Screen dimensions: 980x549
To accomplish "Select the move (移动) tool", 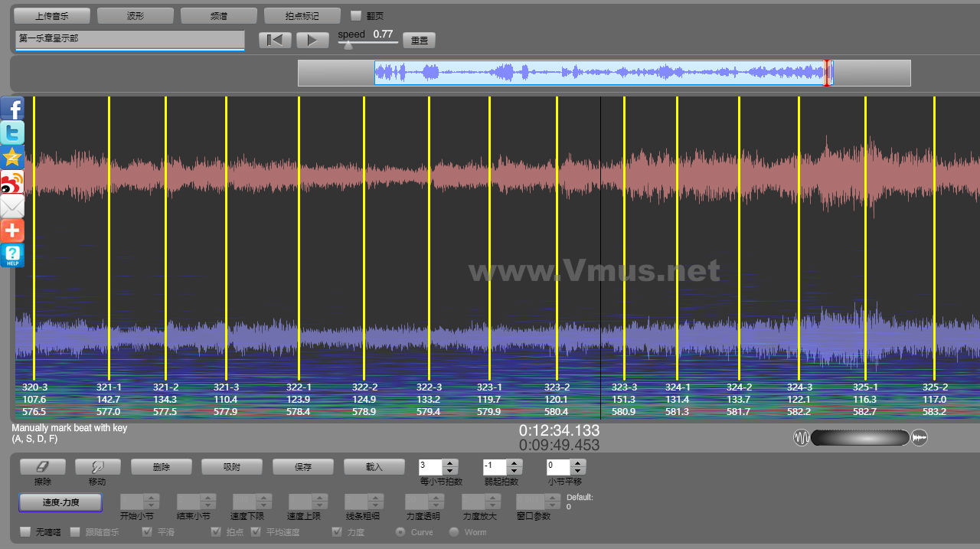I will (96, 466).
